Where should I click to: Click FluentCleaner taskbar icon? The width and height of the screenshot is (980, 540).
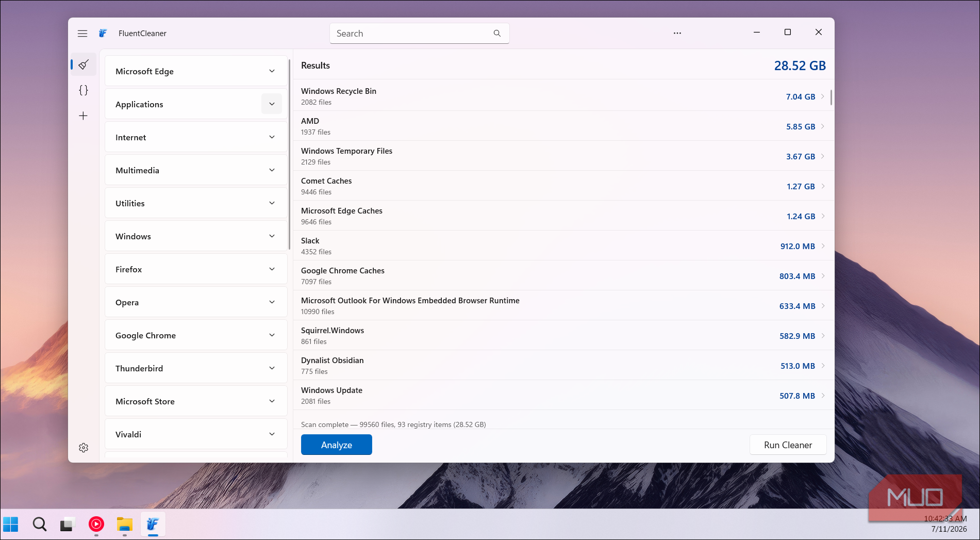pos(153,525)
